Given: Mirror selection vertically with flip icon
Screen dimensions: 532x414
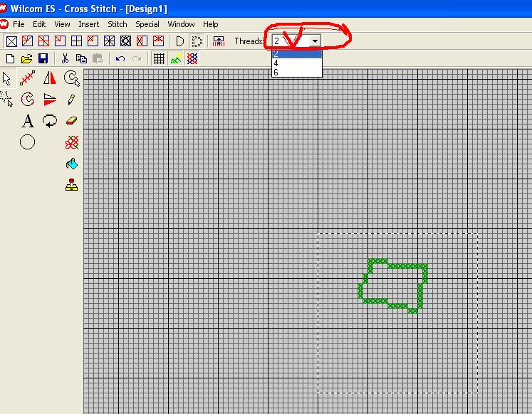Looking at the screenshot, I should [x=50, y=100].
